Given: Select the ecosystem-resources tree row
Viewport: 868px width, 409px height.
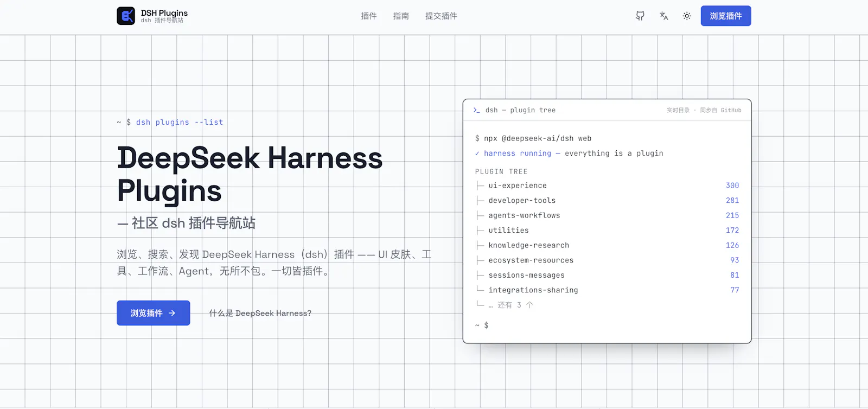Looking at the screenshot, I should [607, 260].
